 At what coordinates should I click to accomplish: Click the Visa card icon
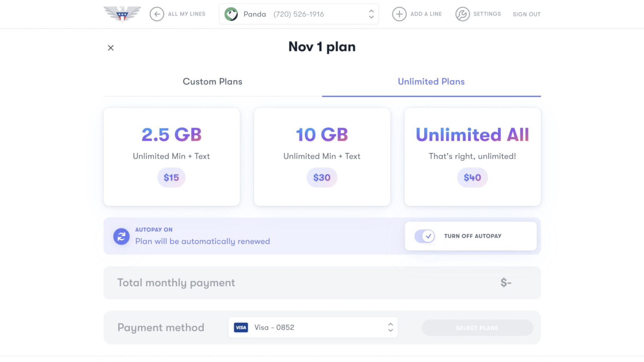pyautogui.click(x=241, y=327)
